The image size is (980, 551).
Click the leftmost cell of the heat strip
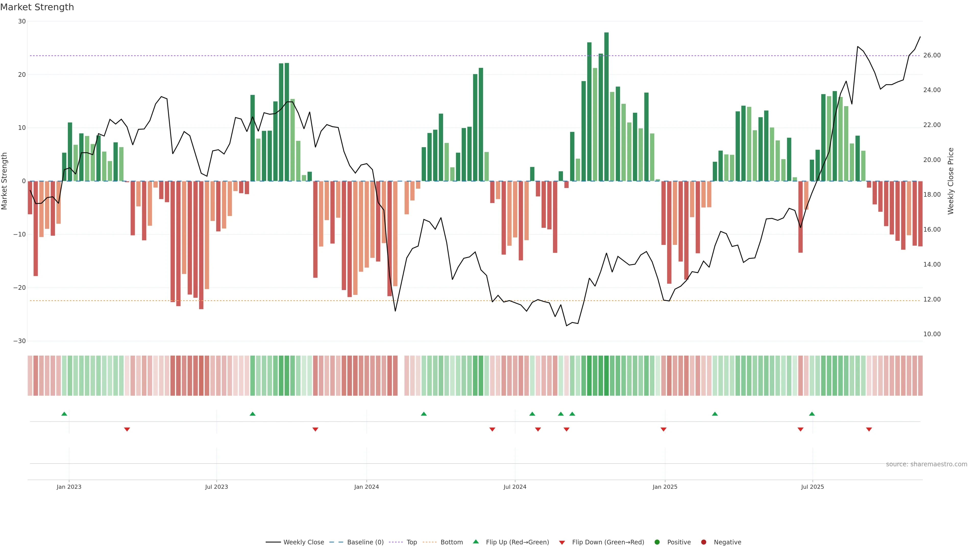30,376
